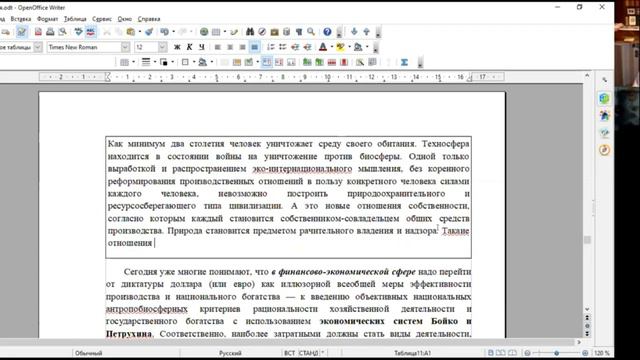
Task: Apply font color with the A icon
Action: [x=323, y=47]
